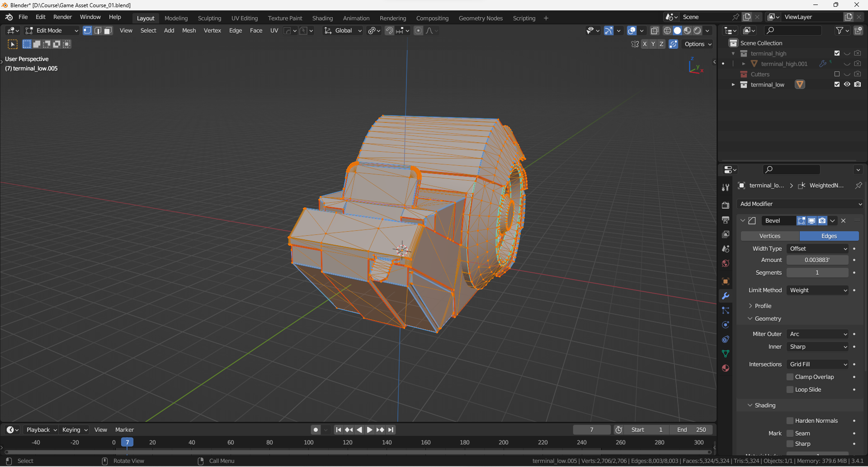Adjust the Bevel Segments value field
Screen dimensions: 868x467
coord(817,273)
